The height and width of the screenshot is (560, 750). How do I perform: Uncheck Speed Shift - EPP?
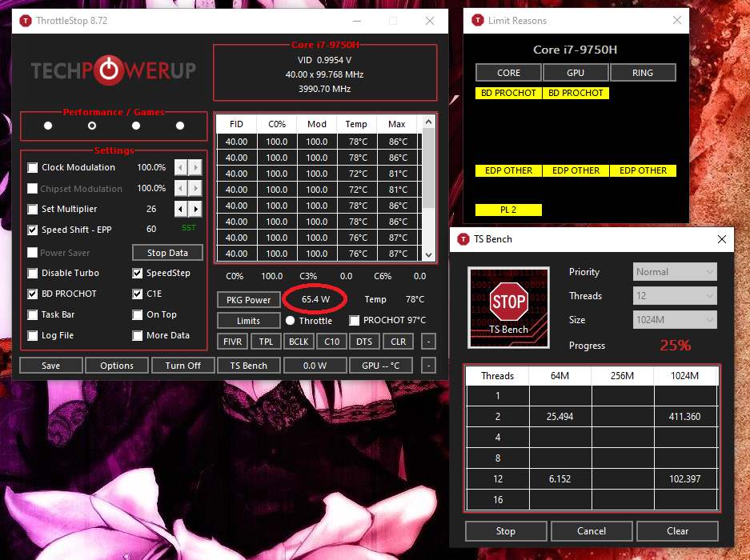(33, 230)
